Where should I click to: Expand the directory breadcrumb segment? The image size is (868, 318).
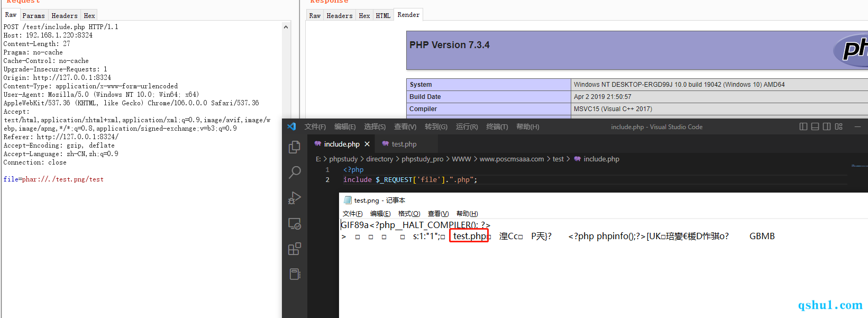(380, 159)
